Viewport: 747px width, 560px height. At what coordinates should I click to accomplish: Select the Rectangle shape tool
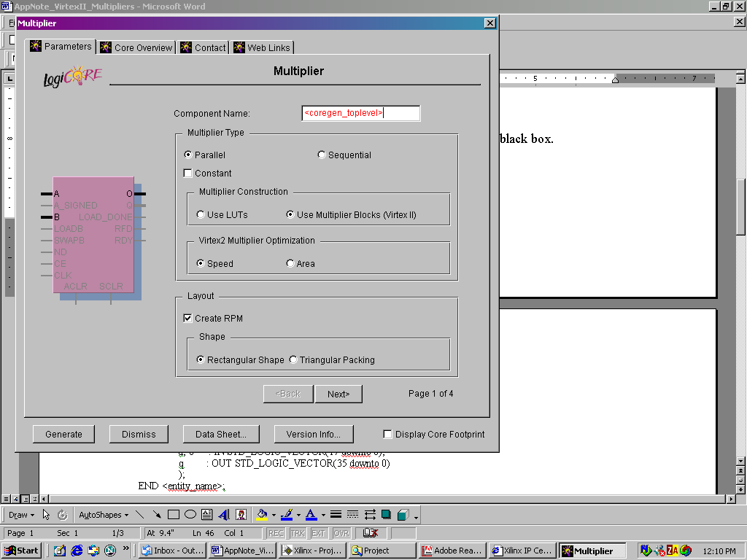[x=174, y=515]
